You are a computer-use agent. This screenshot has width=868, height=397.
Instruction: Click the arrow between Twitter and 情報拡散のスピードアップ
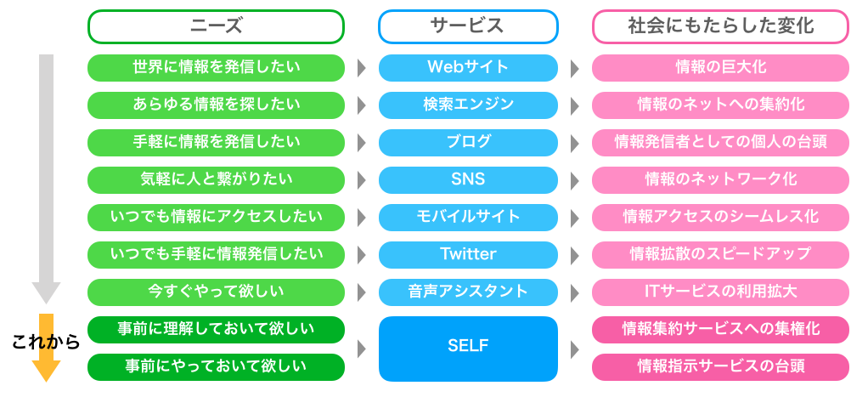[x=575, y=255]
